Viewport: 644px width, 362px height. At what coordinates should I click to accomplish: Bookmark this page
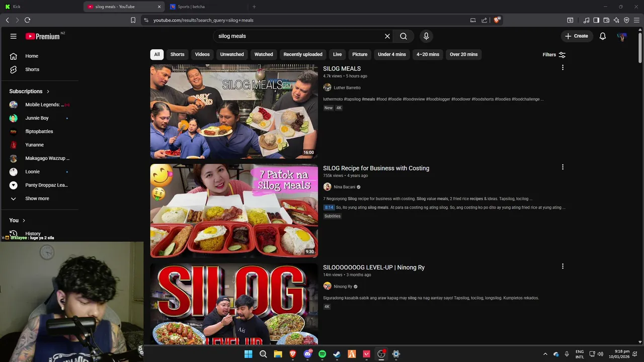tap(133, 20)
